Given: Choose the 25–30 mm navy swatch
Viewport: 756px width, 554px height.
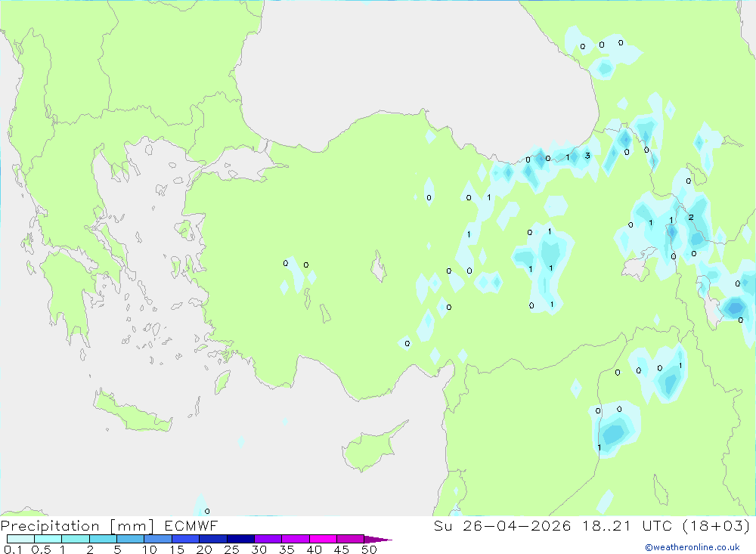Looking at the screenshot, I should [240, 539].
